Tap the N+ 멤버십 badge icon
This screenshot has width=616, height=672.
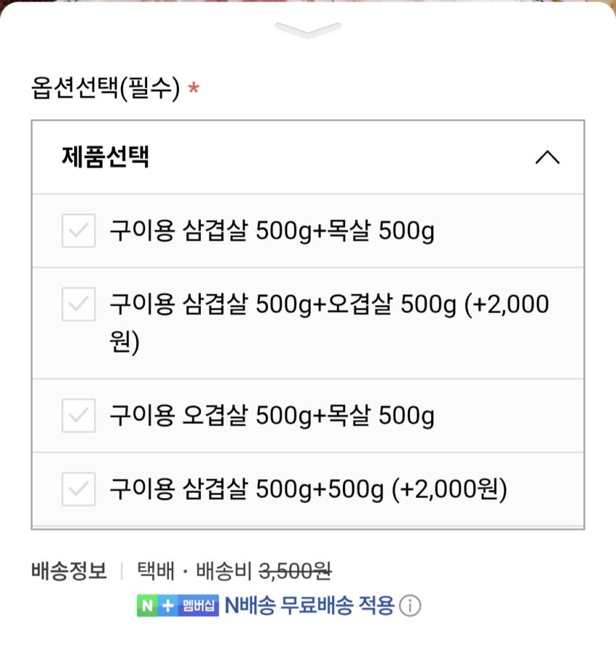tap(178, 605)
